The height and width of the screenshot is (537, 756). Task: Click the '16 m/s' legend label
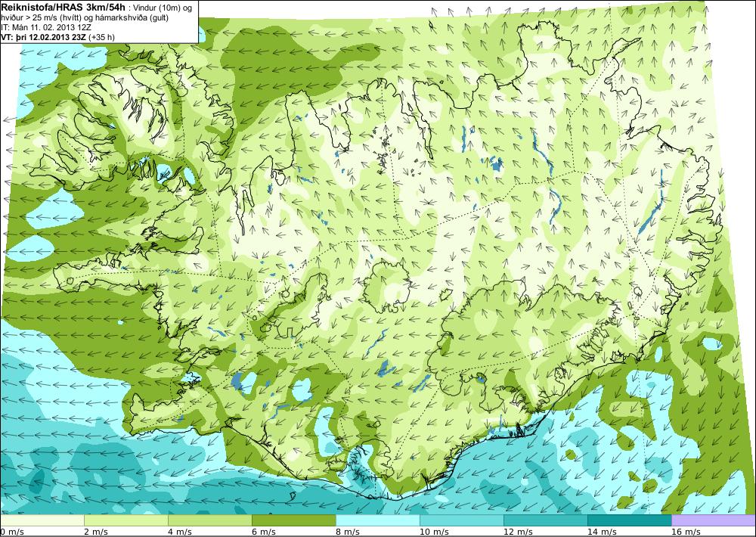tap(686, 532)
